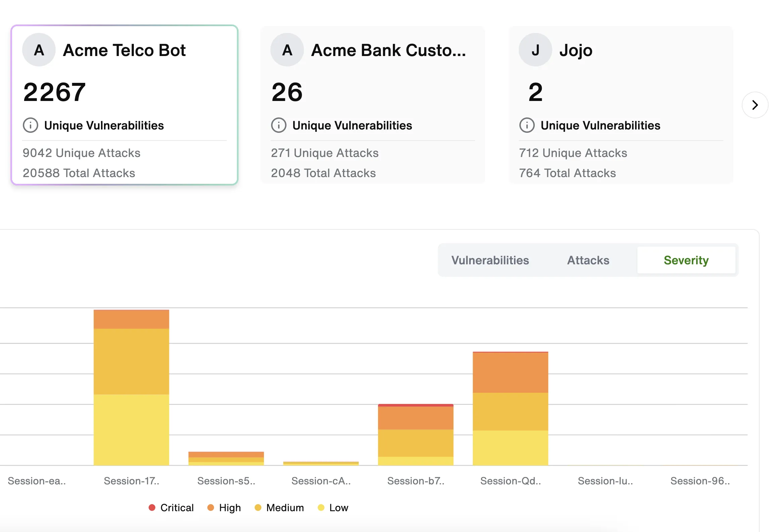
Task: Click info icon on Acme Telco Bot card
Action: coord(31,125)
